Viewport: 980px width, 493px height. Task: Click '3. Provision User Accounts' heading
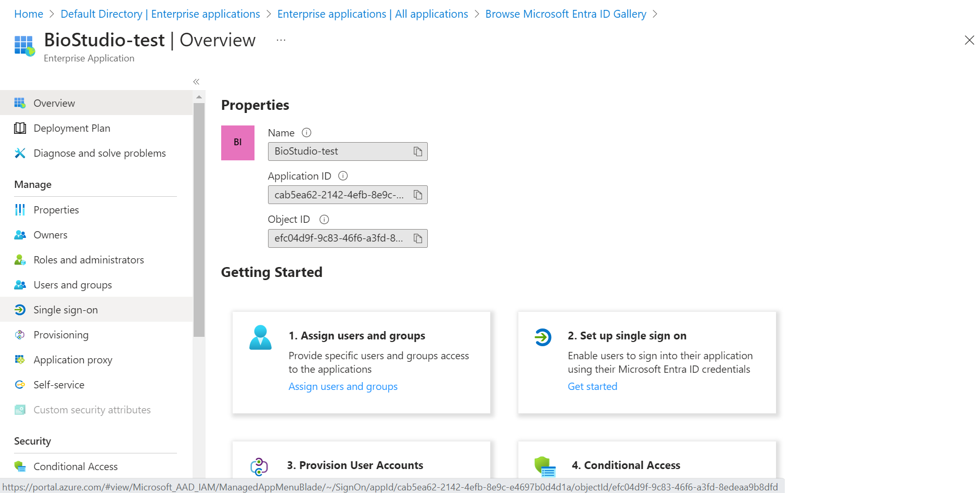coord(355,465)
